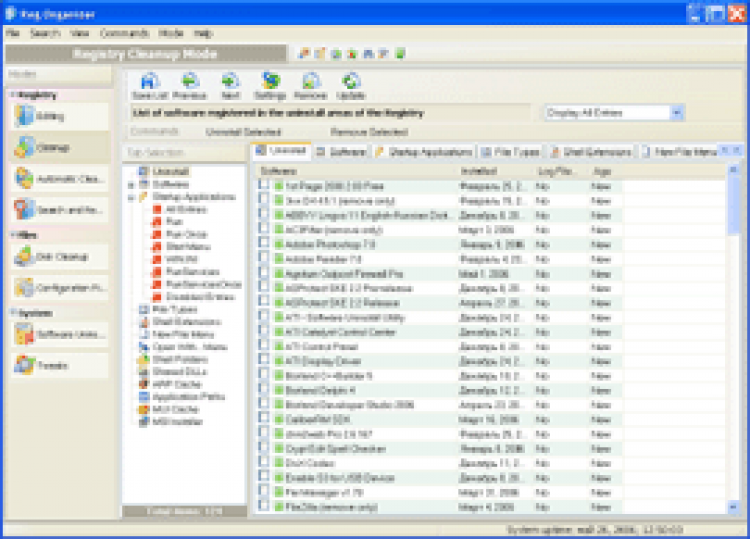750x539 pixels.
Task: Collapse the Files sidebar group
Action: pyautogui.click(x=14, y=235)
